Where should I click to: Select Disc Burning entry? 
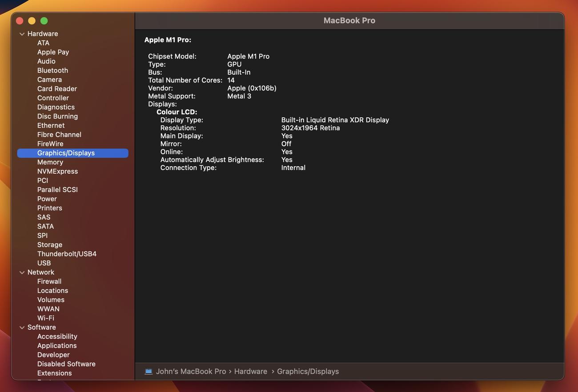(57, 116)
